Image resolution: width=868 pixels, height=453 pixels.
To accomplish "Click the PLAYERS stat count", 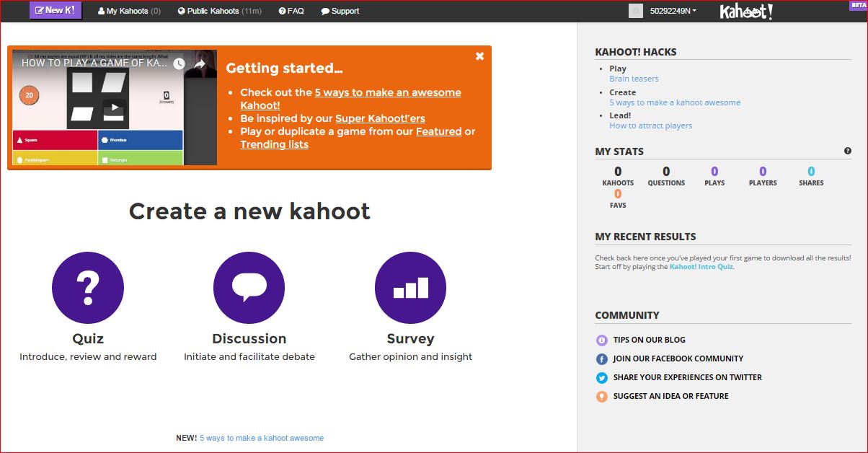I will click(x=763, y=172).
